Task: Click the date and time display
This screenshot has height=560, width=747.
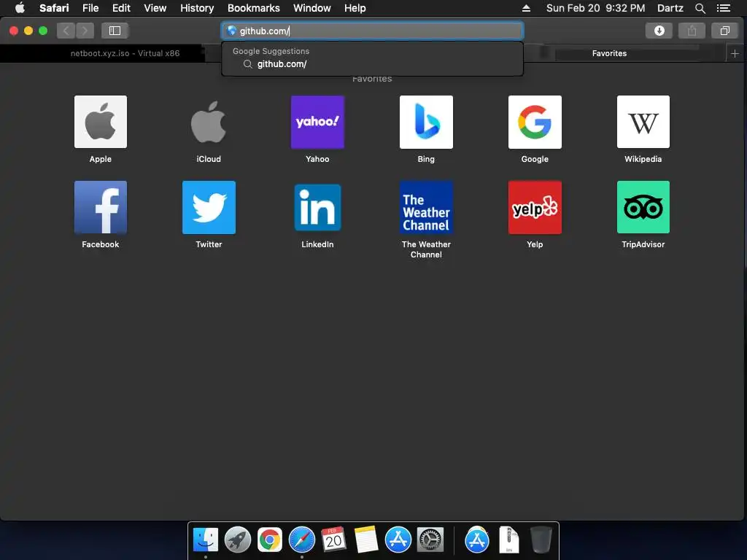Action: click(x=595, y=8)
